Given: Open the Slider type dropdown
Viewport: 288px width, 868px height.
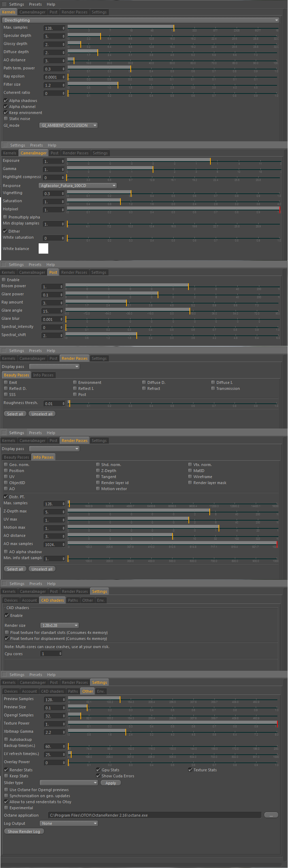Looking at the screenshot, I should (x=69, y=783).
